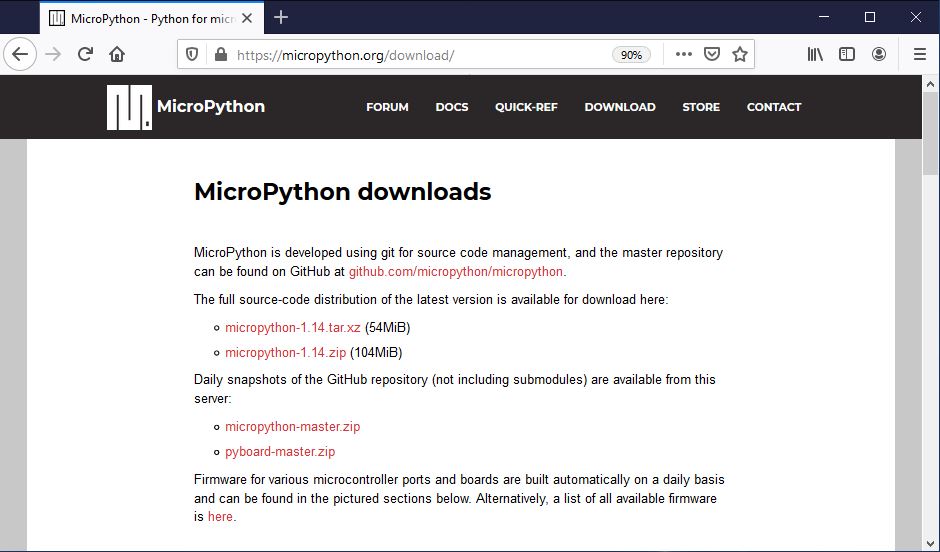Open a new tab

[x=281, y=17]
